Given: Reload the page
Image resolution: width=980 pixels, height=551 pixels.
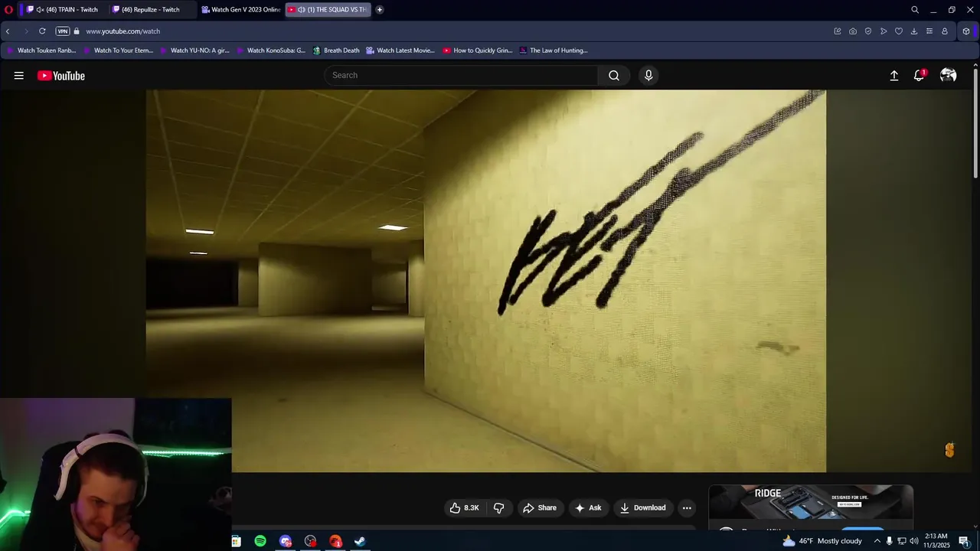Looking at the screenshot, I should pos(42,31).
